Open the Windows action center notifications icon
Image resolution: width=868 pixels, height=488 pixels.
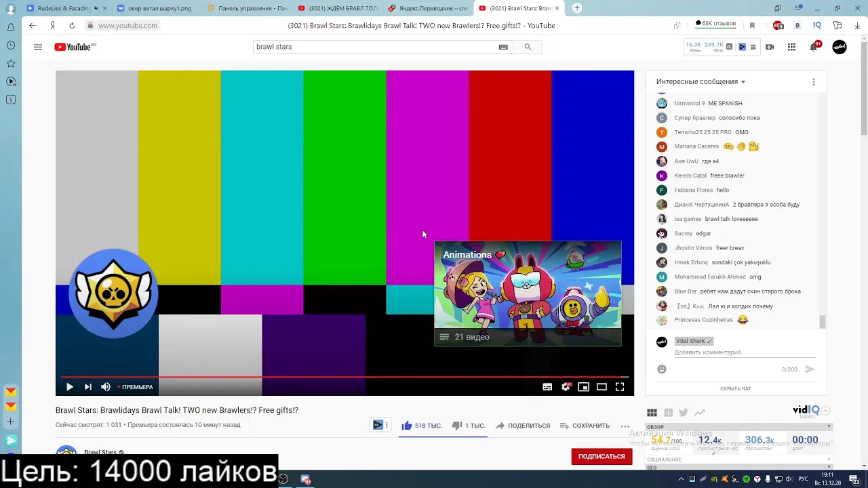click(x=854, y=479)
